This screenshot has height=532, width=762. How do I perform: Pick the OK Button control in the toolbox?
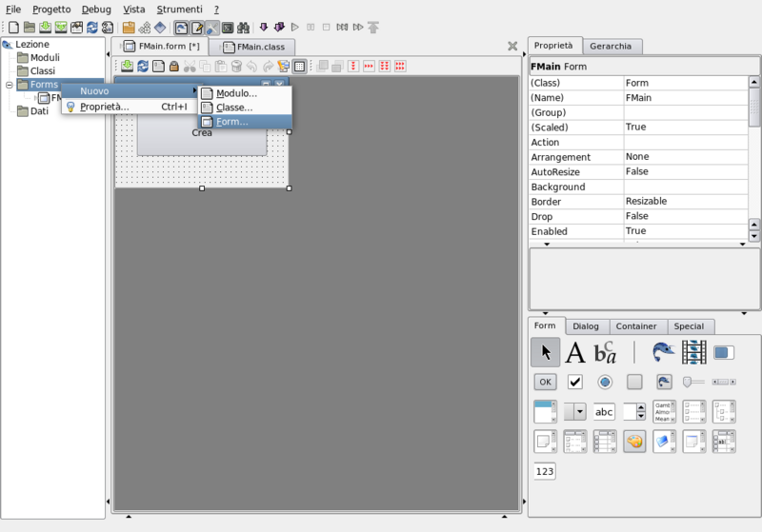click(x=545, y=382)
